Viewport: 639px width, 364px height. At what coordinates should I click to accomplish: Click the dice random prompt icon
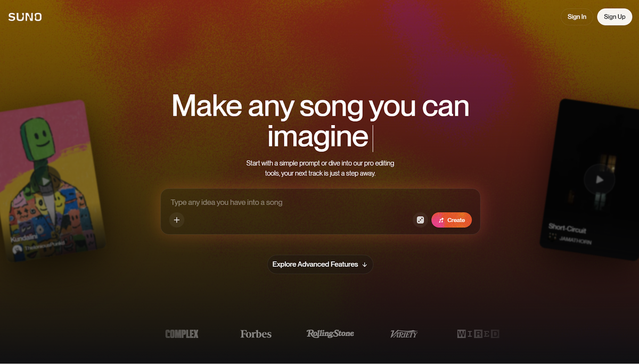click(420, 220)
